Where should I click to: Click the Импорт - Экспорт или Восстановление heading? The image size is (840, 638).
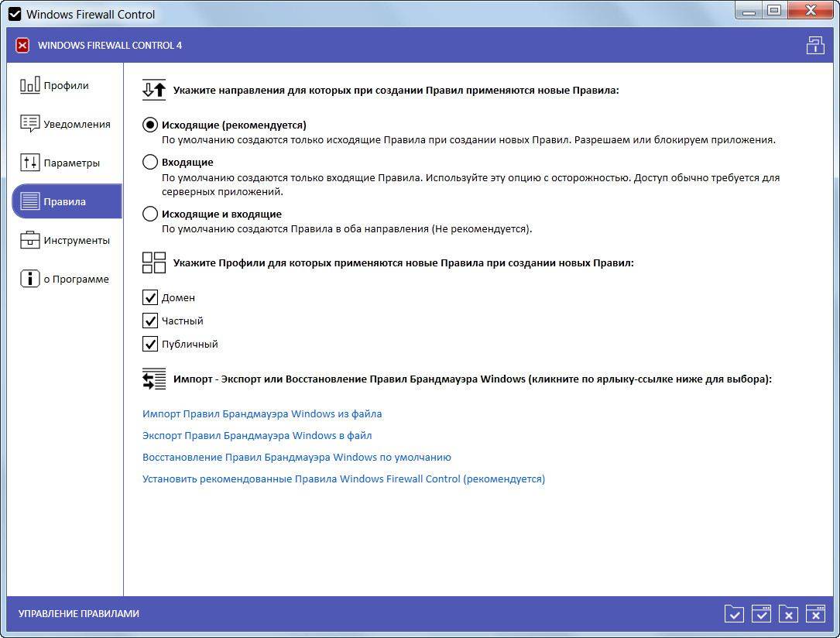[x=472, y=379]
